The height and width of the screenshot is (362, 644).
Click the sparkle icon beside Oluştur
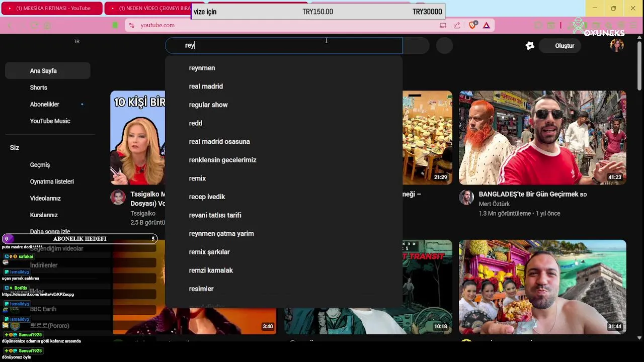click(530, 46)
